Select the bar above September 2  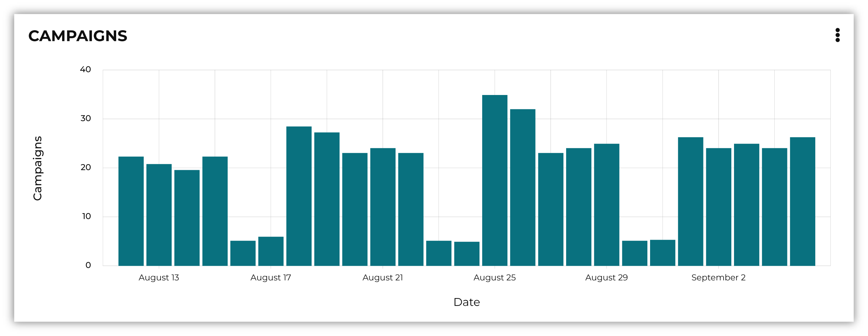click(x=719, y=207)
